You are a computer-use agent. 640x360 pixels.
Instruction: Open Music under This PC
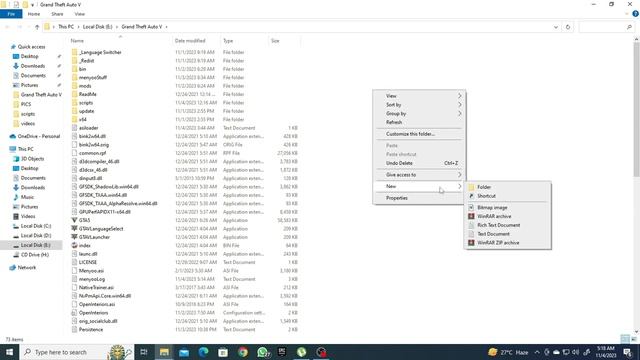coord(27,197)
